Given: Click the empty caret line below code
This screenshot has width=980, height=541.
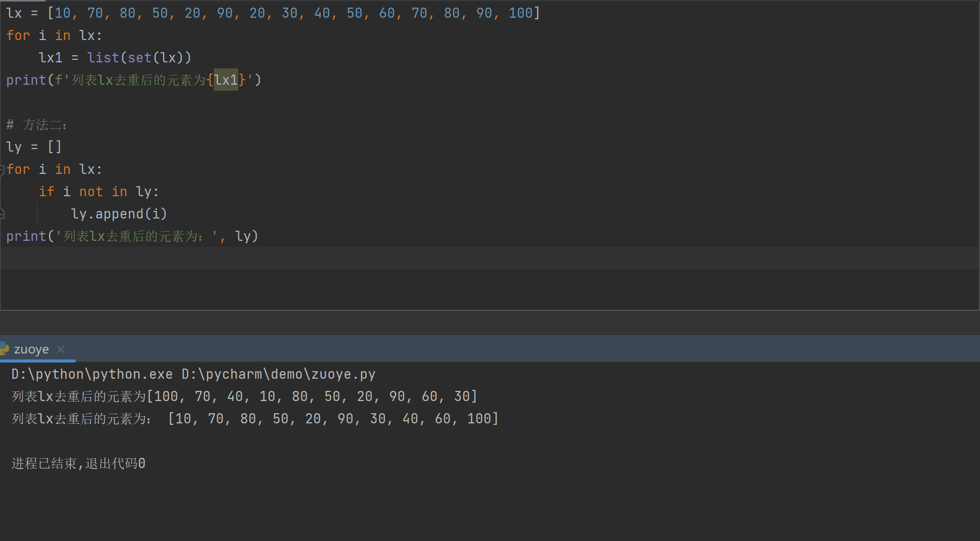Looking at the screenshot, I should tap(489, 258).
